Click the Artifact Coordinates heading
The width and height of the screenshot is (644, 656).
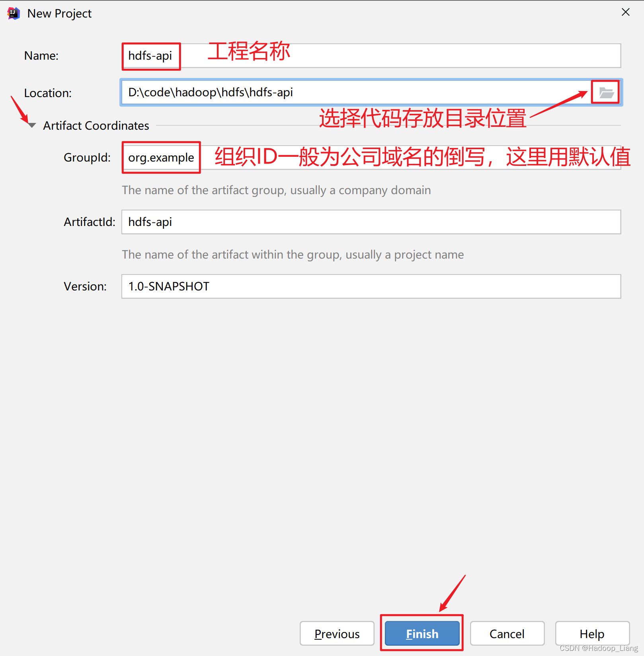coord(96,126)
